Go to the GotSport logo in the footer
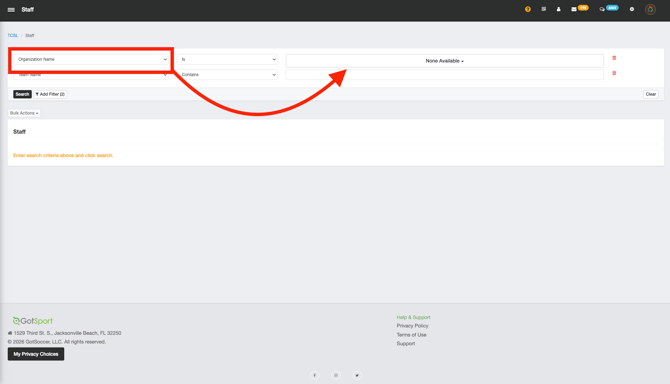The height and width of the screenshot is (384, 670). [x=32, y=321]
